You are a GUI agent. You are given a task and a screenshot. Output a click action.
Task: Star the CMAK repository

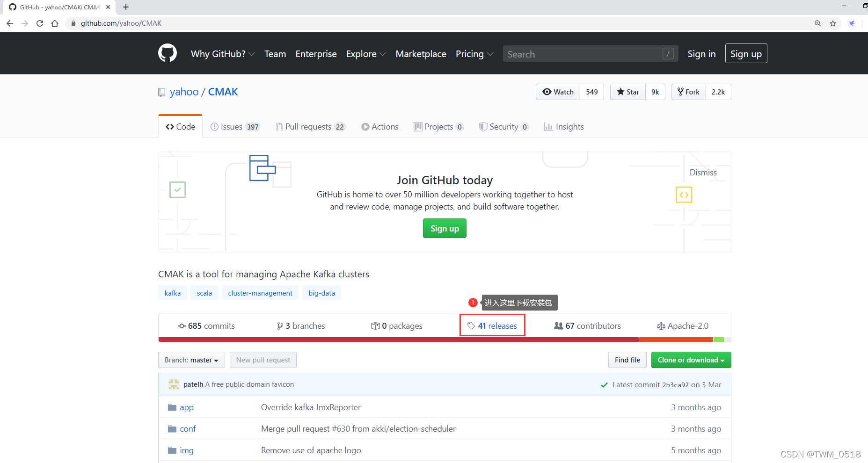(628, 92)
